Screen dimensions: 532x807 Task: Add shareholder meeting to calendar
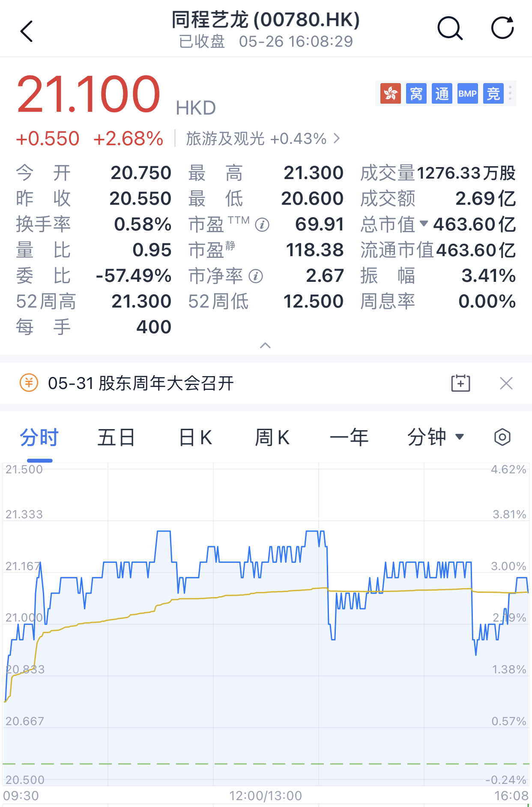point(460,383)
